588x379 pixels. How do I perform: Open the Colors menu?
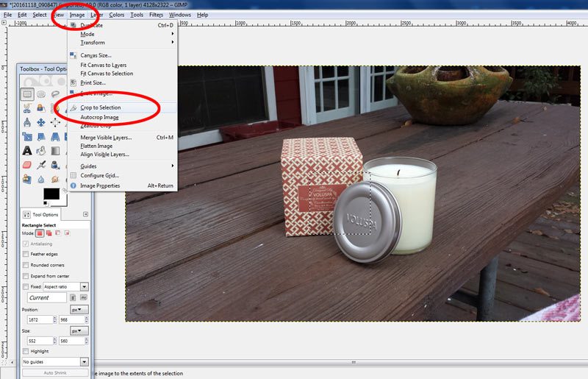(117, 15)
